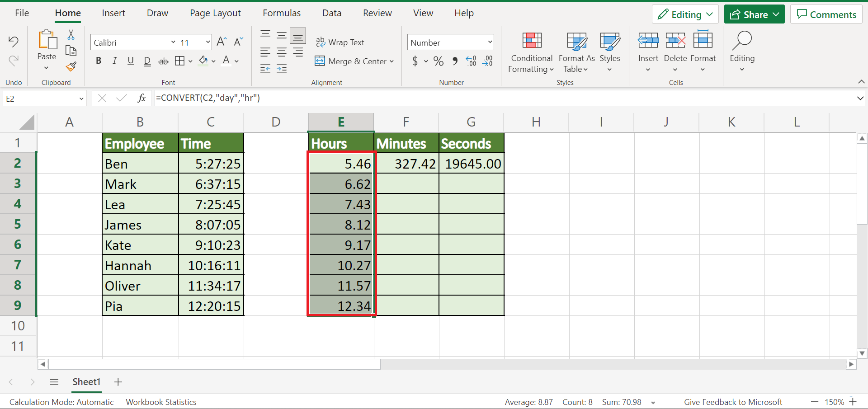Open Conditional Formatting options
Image resolution: width=868 pixels, height=409 pixels.
click(x=531, y=52)
